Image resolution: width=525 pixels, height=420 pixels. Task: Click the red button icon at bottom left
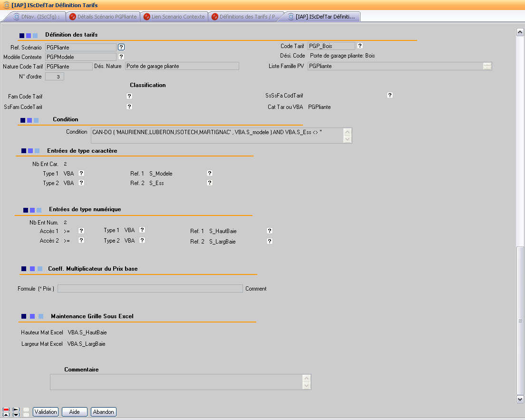(x=6, y=409)
